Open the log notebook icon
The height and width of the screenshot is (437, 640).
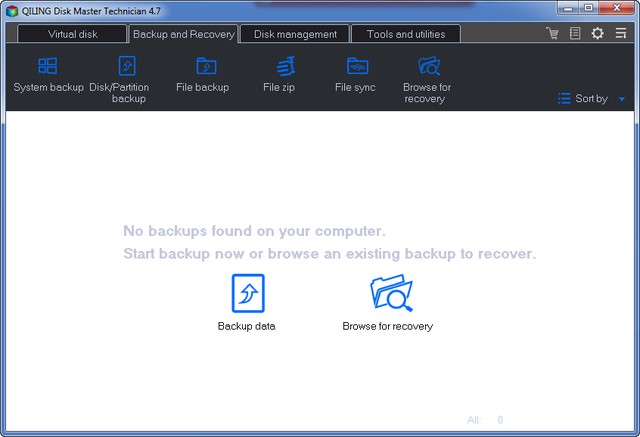(x=575, y=34)
